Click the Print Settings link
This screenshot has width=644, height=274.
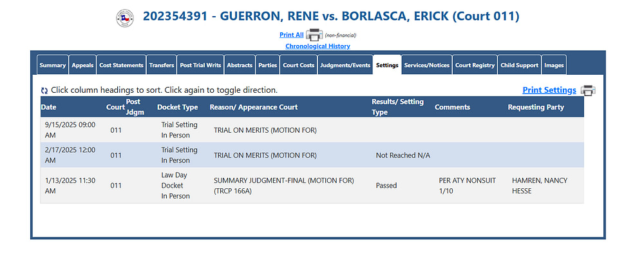coord(549,90)
